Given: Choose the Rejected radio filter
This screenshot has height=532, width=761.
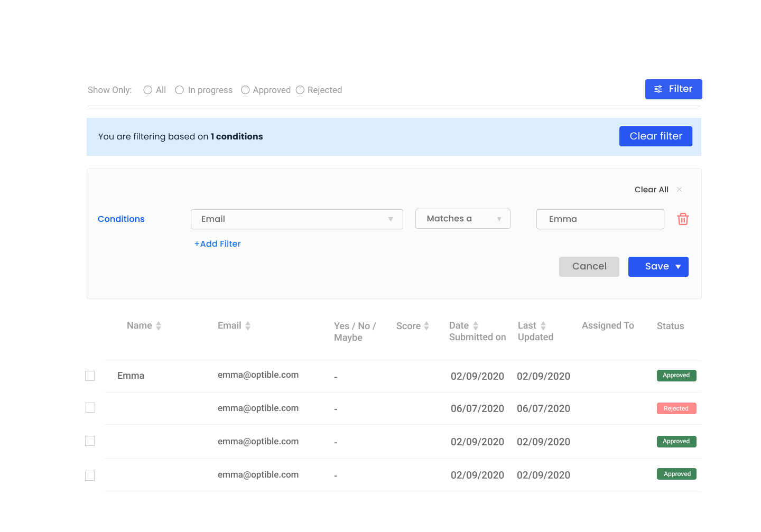Looking at the screenshot, I should 300,90.
